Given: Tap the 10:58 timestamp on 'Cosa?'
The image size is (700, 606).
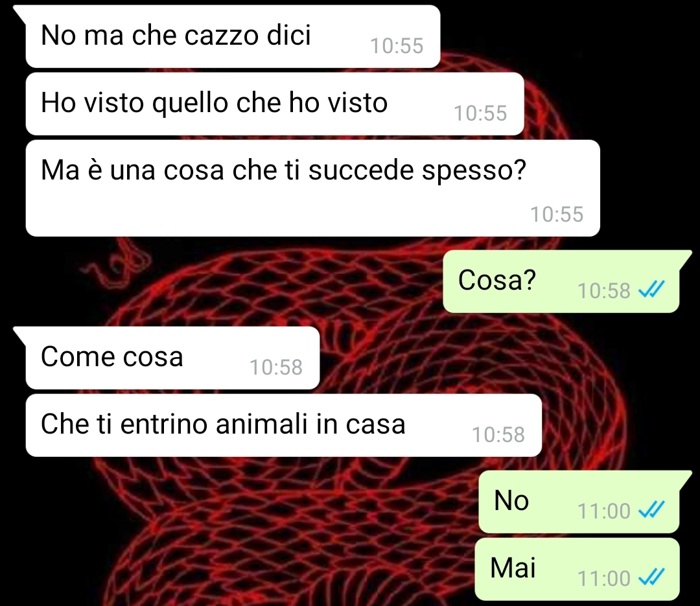Looking at the screenshot, I should tap(603, 291).
